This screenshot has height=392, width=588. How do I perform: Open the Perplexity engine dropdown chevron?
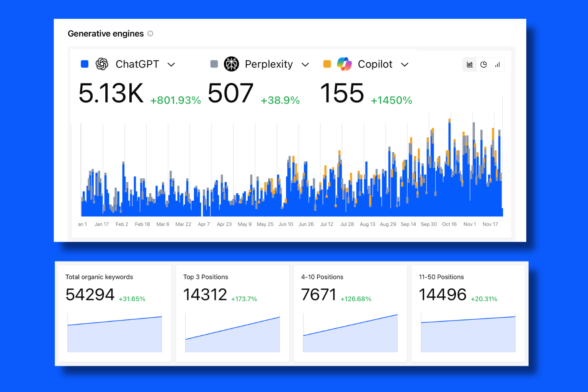click(x=305, y=65)
